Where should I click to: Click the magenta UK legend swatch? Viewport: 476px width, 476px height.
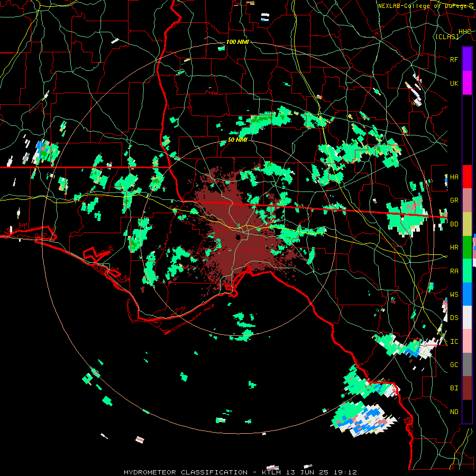point(467,83)
